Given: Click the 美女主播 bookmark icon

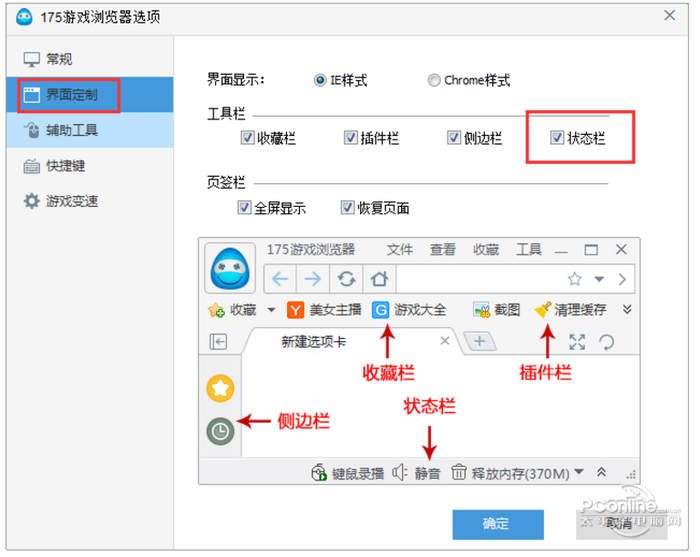Looking at the screenshot, I should [x=295, y=310].
